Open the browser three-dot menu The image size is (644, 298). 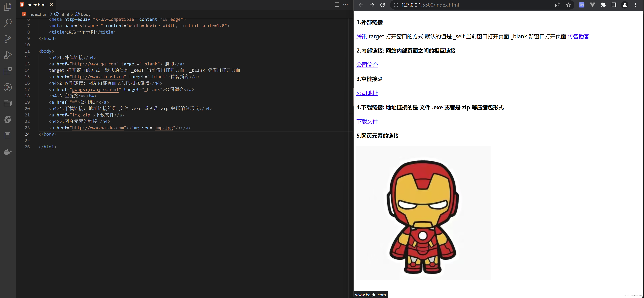click(635, 5)
